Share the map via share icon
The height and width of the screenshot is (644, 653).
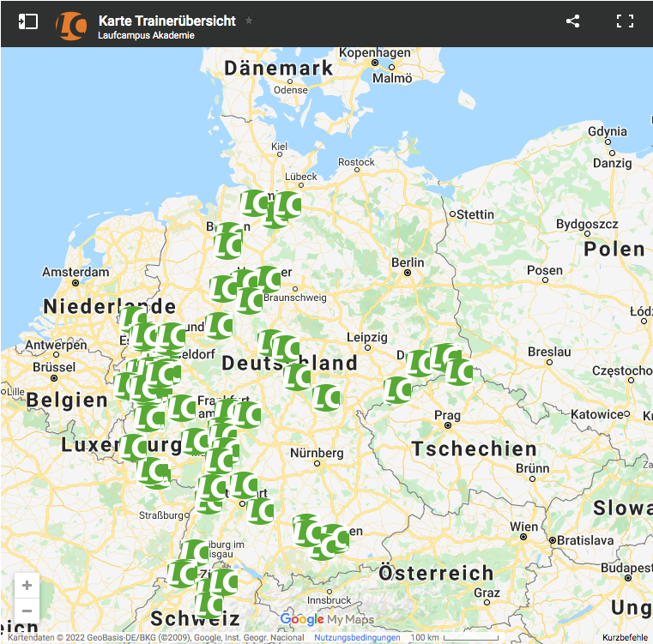[572, 21]
